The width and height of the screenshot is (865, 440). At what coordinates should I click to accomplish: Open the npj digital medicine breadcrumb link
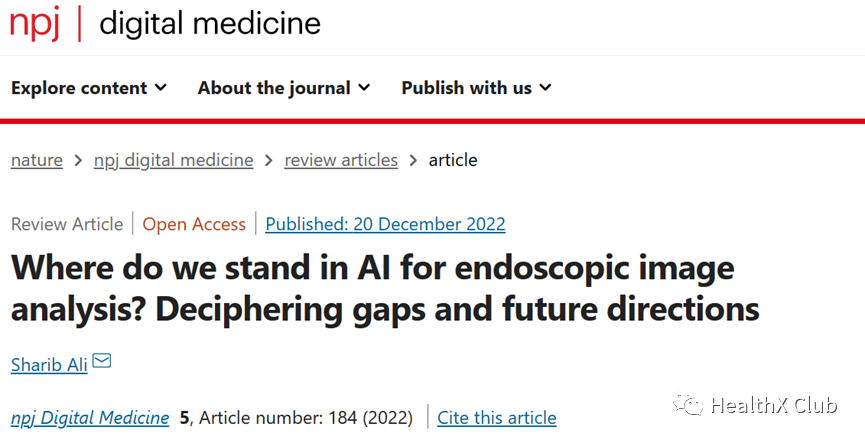pyautogui.click(x=173, y=160)
